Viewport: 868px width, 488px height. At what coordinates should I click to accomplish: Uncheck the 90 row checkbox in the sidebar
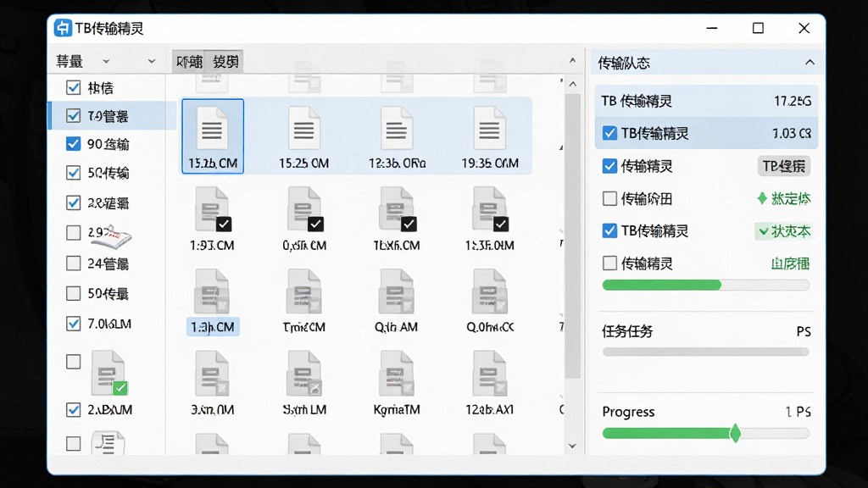(x=73, y=144)
